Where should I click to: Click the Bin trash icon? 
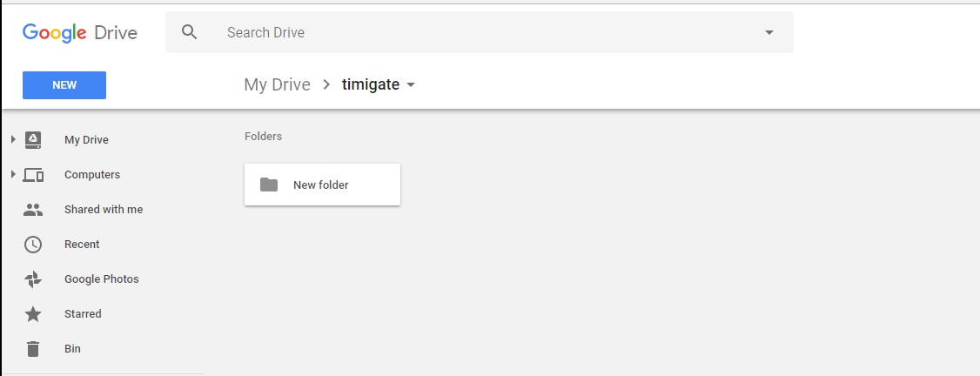(33, 349)
